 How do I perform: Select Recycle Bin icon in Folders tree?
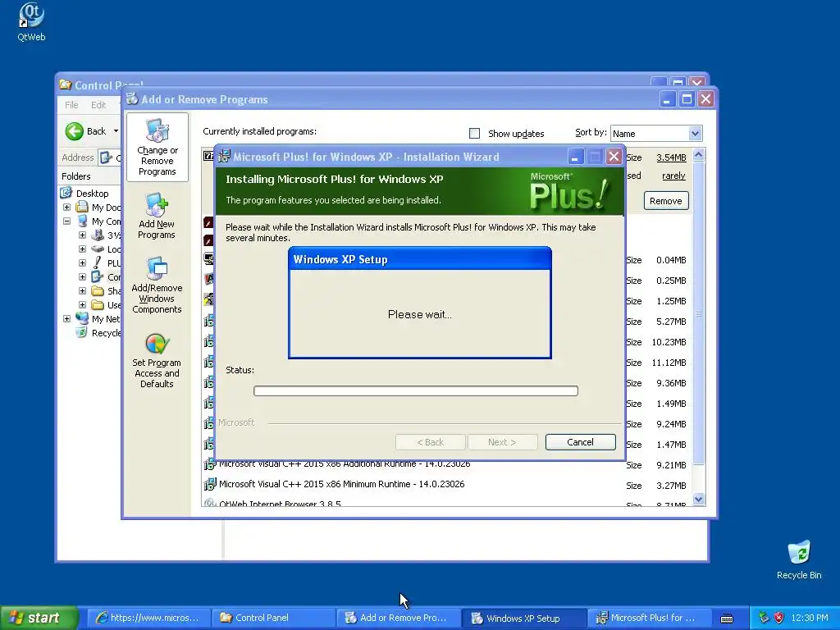point(82,333)
